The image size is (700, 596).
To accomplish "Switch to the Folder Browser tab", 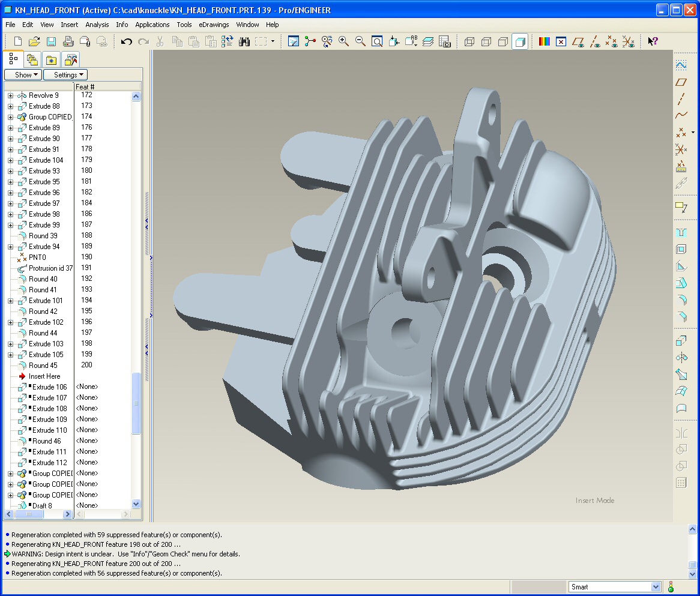I will [32, 59].
